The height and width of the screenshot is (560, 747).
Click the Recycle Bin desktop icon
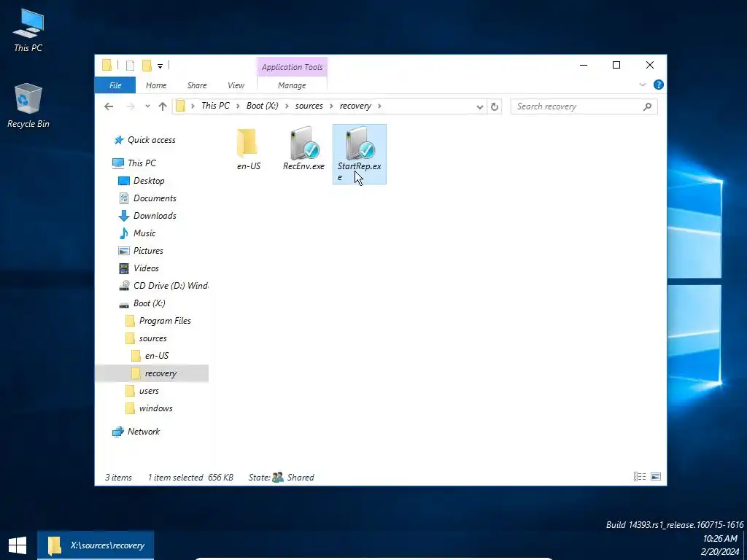[28, 106]
